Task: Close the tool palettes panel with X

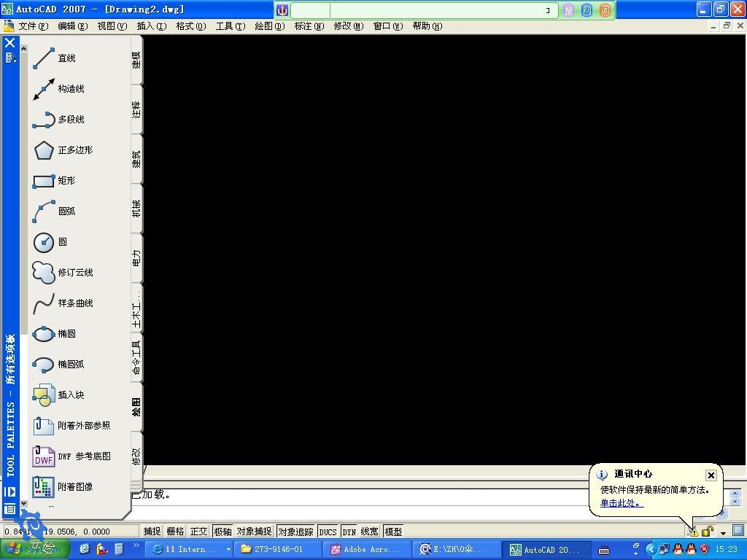Action: click(x=10, y=43)
